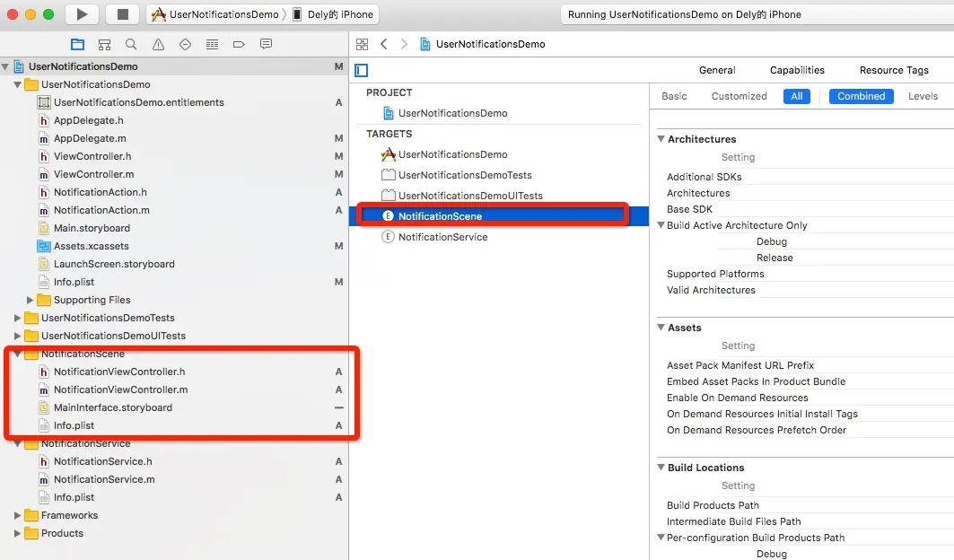Toggle the targets list sidebar icon

(362, 71)
